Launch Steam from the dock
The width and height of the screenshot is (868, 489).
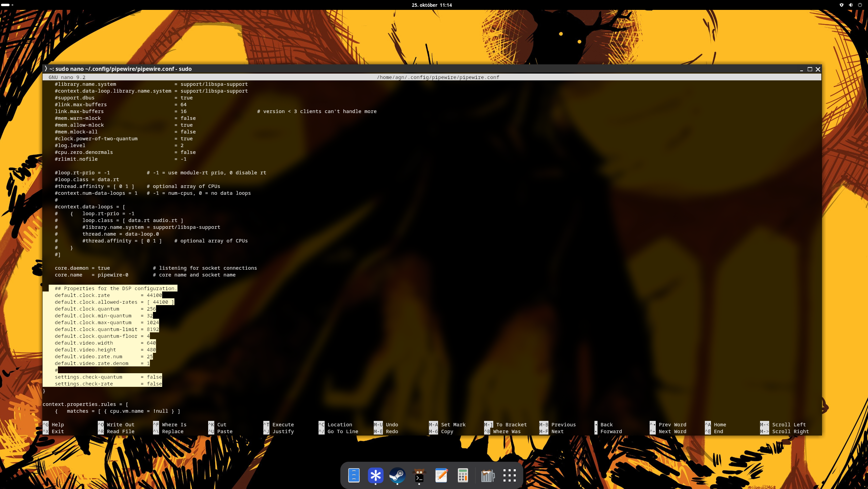pyautogui.click(x=397, y=475)
